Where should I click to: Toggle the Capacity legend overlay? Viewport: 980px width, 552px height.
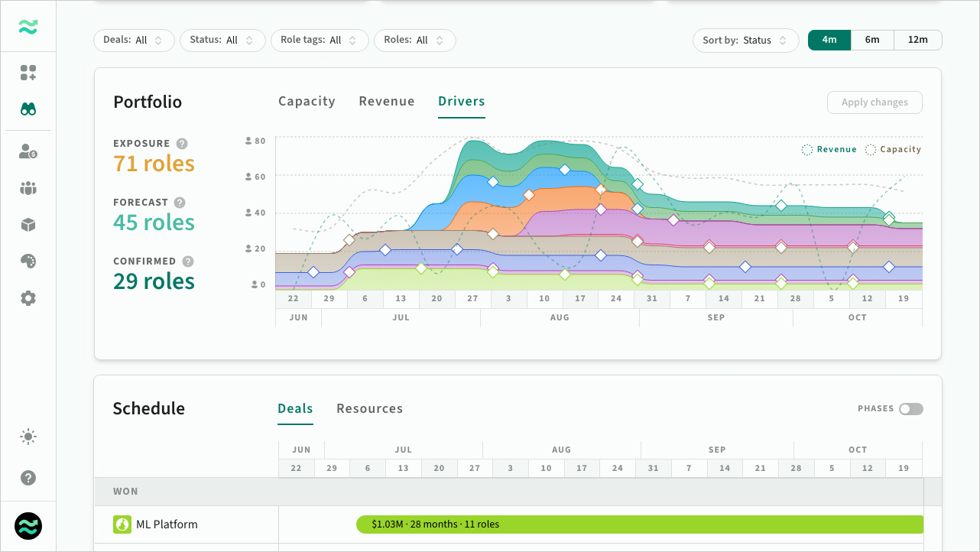[x=893, y=150]
